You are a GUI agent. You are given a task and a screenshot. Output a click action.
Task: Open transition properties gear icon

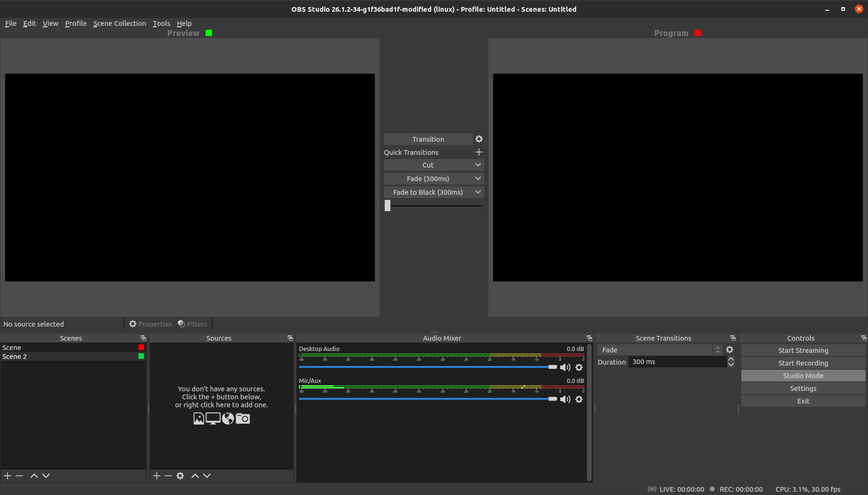coord(479,139)
